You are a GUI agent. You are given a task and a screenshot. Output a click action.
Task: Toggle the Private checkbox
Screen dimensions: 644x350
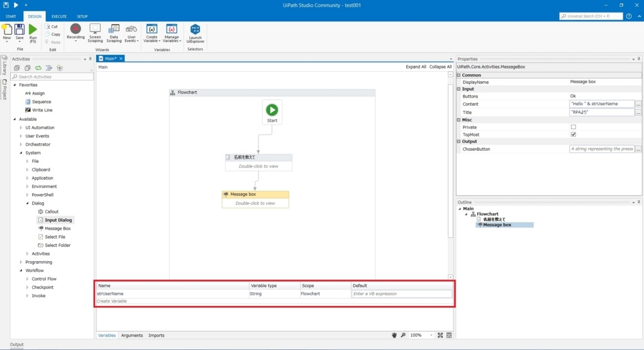574,127
